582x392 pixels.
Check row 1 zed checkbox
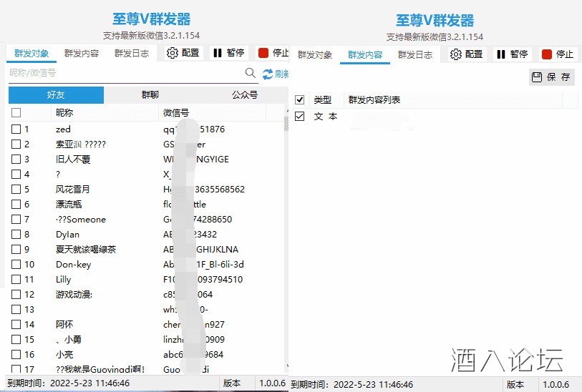coord(16,129)
